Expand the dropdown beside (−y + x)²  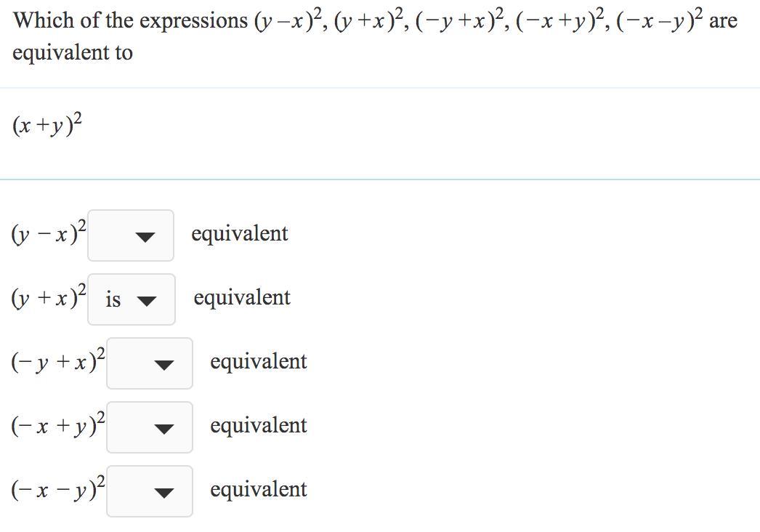150,363
